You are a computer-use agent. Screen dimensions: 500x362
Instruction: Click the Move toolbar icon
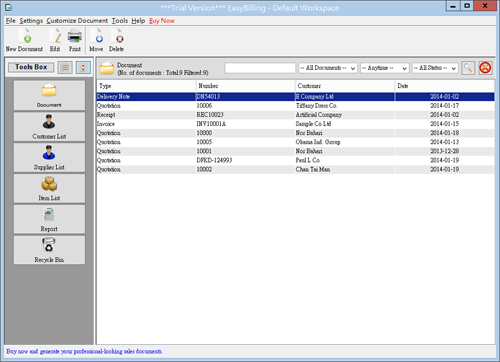96,40
